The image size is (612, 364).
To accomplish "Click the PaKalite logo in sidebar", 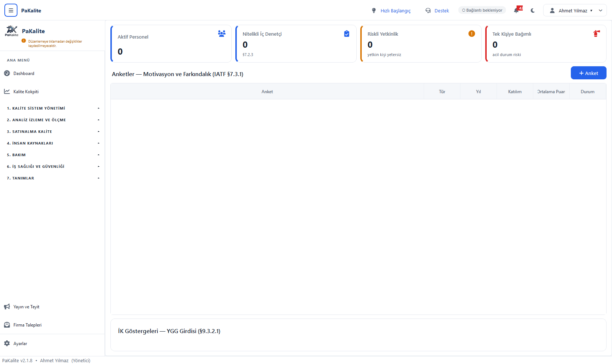I will (12, 31).
